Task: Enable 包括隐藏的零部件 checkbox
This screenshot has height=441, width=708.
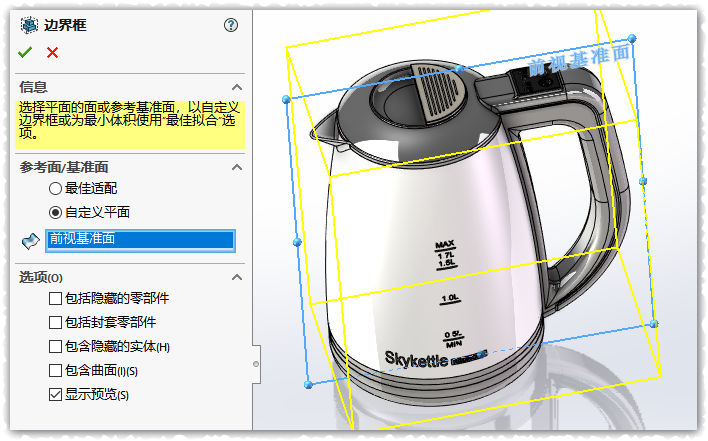Action: 55,298
